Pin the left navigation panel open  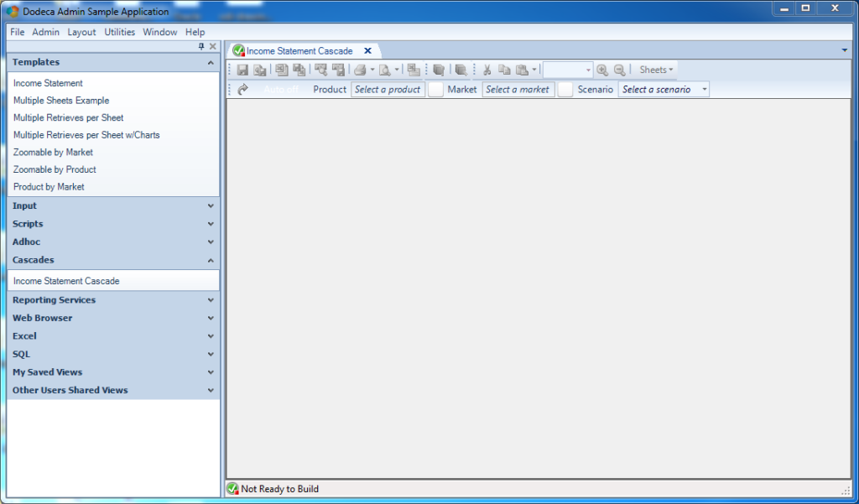[x=200, y=46]
